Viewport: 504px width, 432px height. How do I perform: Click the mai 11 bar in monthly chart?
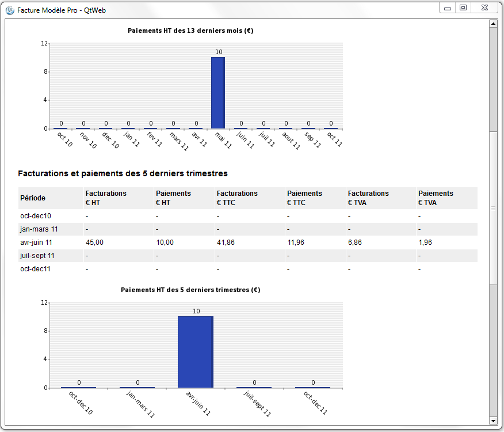point(218,92)
